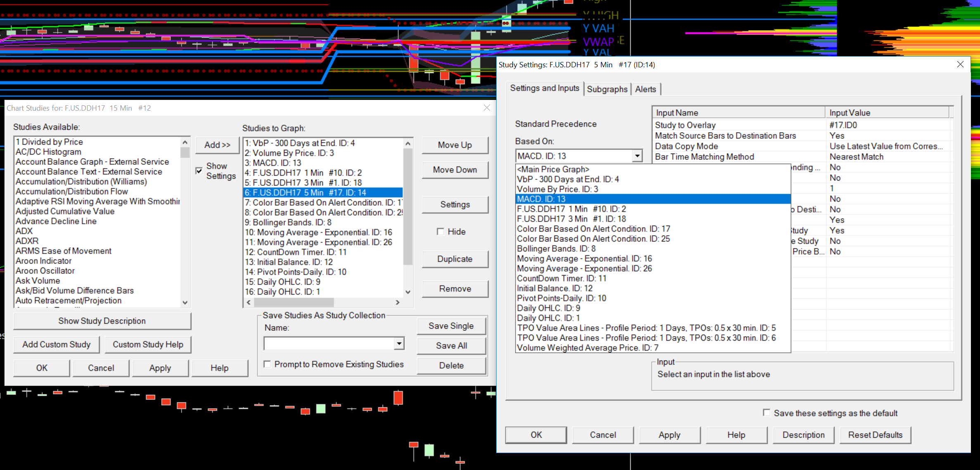Screen dimensions: 980x470
Task: Click Move Up button
Action: [x=454, y=145]
